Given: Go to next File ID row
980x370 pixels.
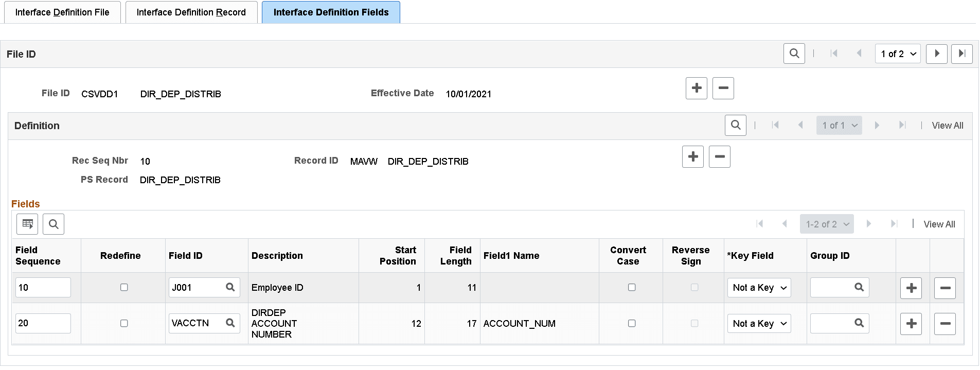Looking at the screenshot, I should pyautogui.click(x=936, y=54).
